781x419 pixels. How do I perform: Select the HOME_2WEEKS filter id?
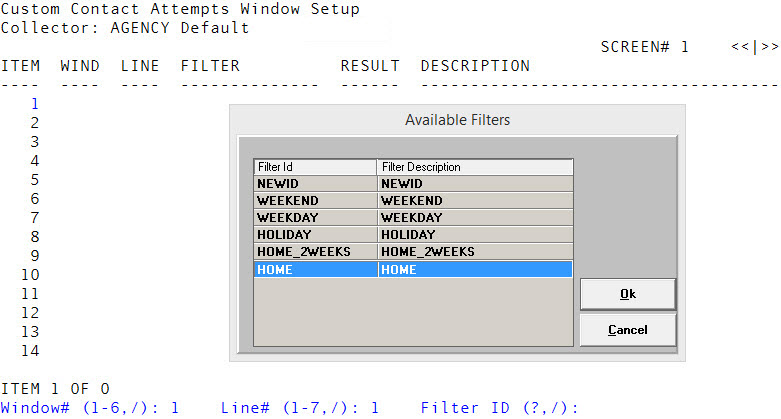[315, 252]
